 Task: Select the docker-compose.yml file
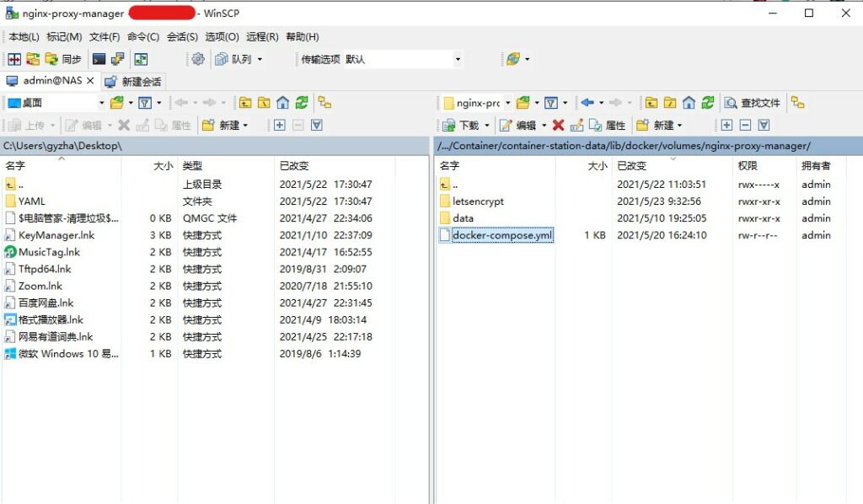[502, 235]
